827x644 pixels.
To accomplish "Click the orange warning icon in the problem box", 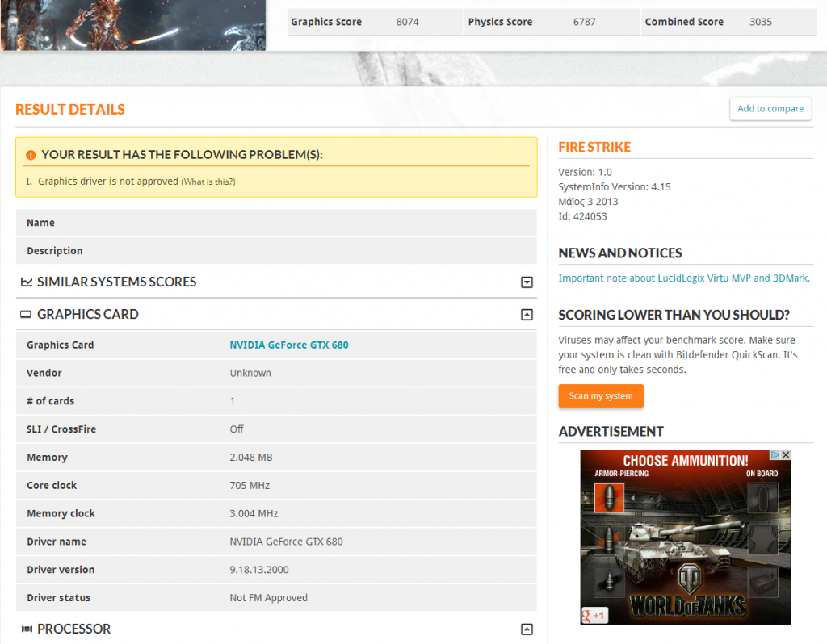I will pyautogui.click(x=31, y=155).
